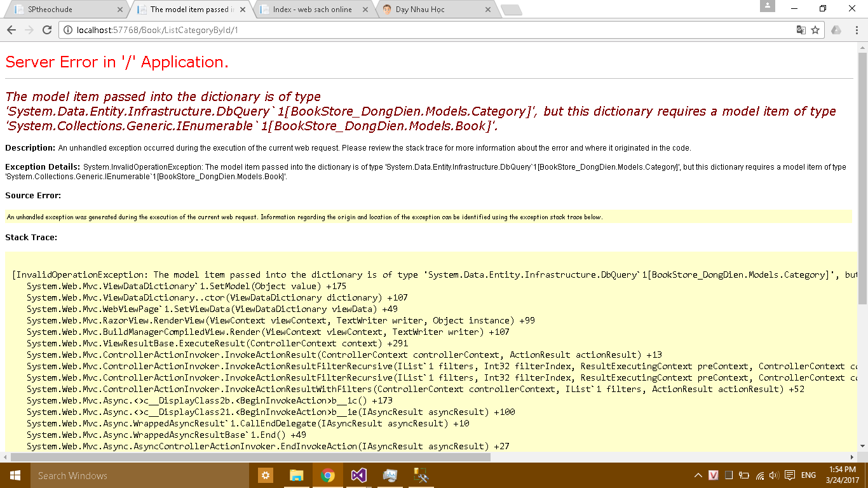This screenshot has width=868, height=488.
Task: Reload the current error page
Action: pyautogui.click(x=46, y=30)
